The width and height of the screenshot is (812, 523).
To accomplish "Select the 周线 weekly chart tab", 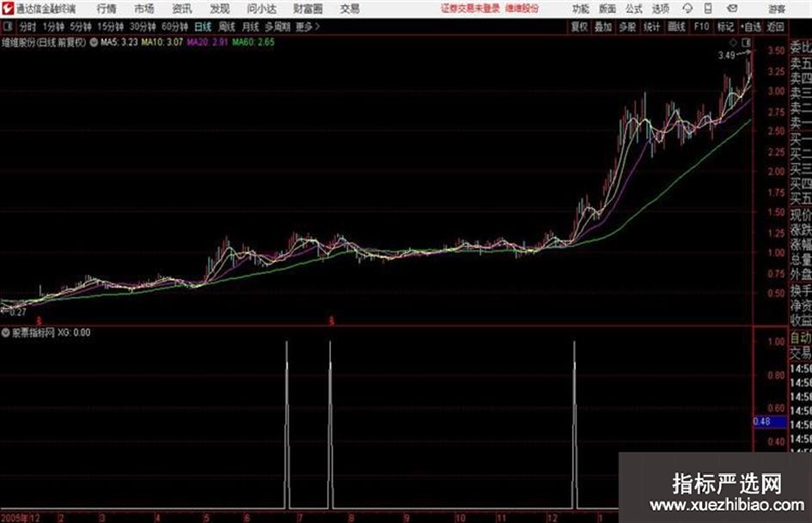I will click(x=227, y=27).
